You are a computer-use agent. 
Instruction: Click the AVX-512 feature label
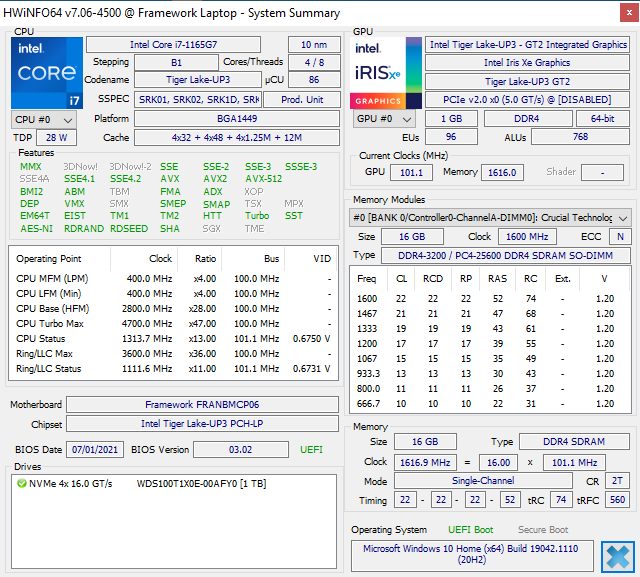click(264, 179)
